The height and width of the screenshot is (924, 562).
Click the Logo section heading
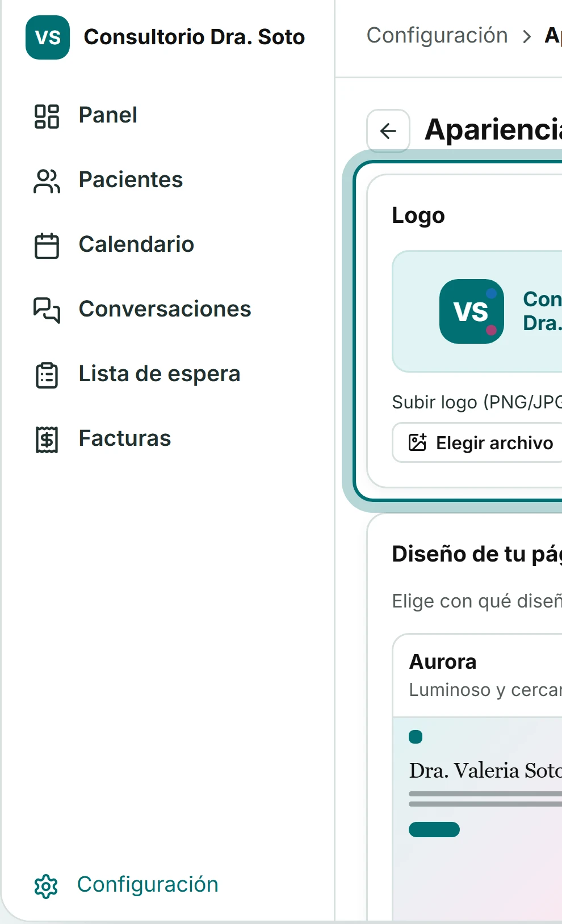[418, 216]
